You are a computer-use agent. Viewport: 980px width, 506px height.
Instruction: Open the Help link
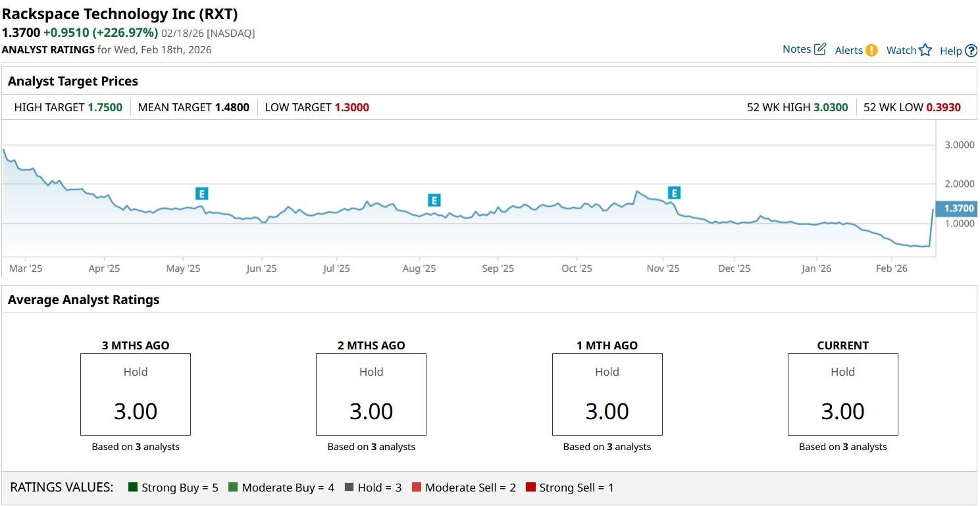pos(950,51)
